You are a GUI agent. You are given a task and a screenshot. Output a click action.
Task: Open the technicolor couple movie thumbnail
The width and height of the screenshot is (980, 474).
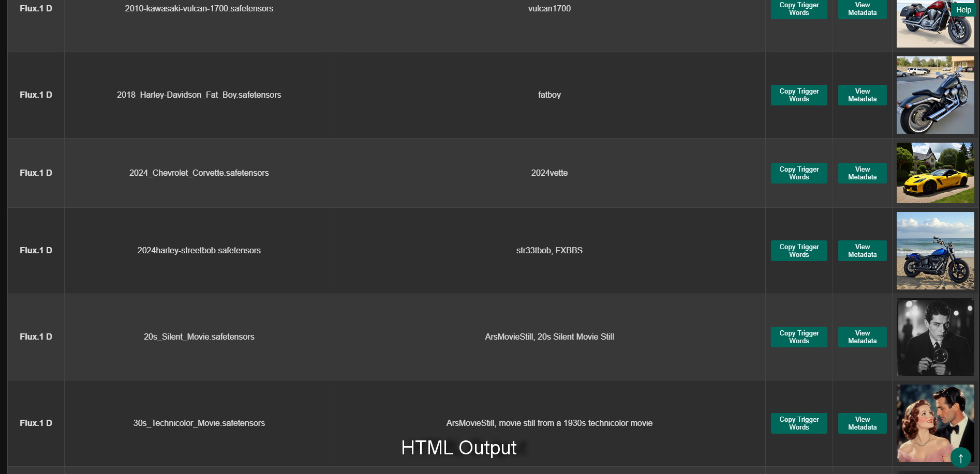click(935, 423)
